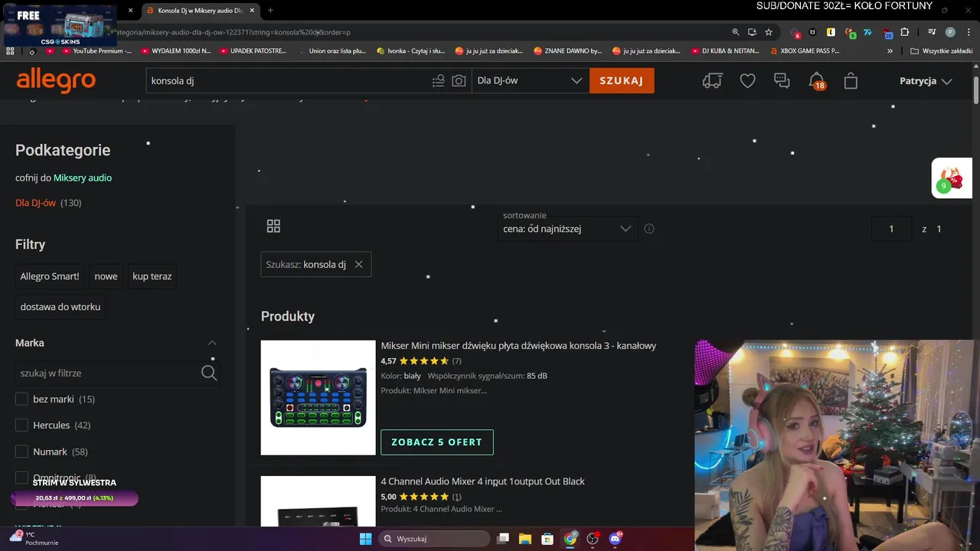Open 'DJ KUBA & NEITAN' bookmark
980x551 pixels.
(x=725, y=51)
